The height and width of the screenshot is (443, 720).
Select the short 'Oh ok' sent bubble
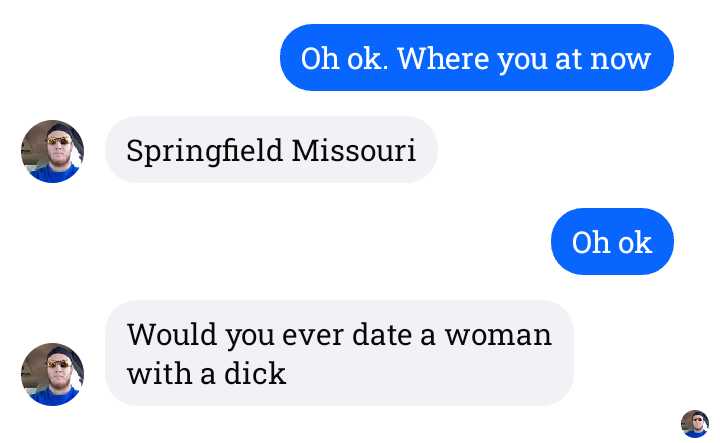tap(612, 241)
